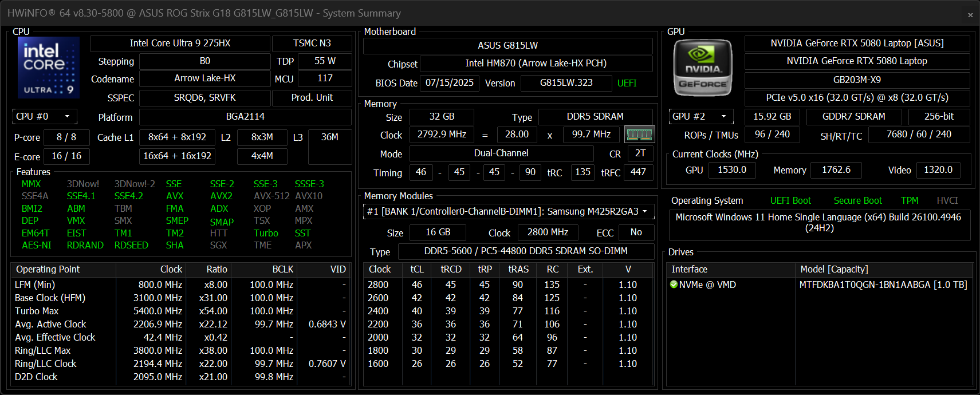Click the Dual-Channel mode field

501,153
